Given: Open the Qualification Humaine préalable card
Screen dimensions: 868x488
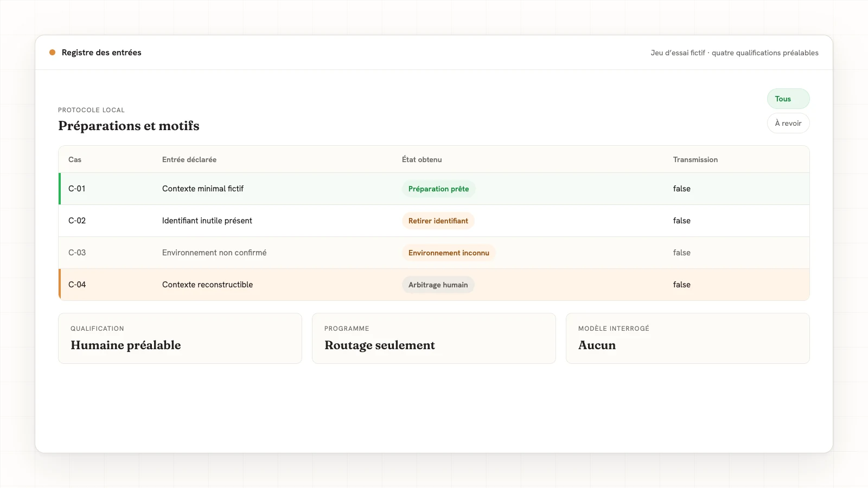Looking at the screenshot, I should 180,338.
